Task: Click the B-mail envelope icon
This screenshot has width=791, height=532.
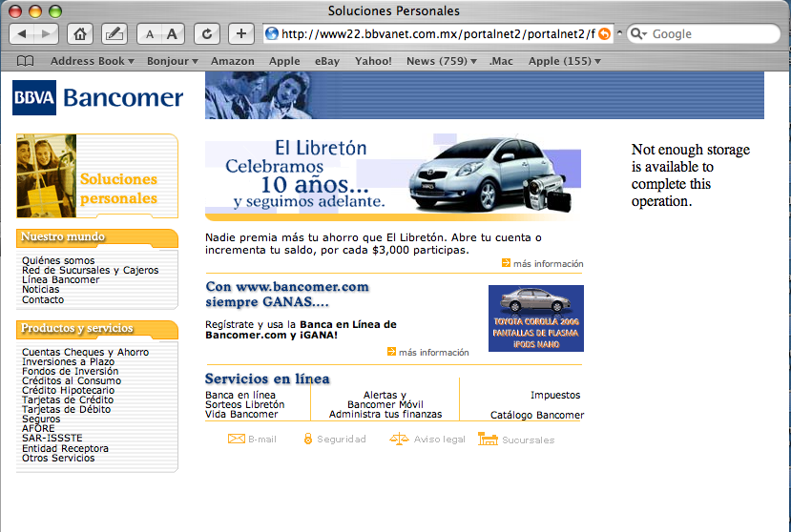Action: click(236, 439)
